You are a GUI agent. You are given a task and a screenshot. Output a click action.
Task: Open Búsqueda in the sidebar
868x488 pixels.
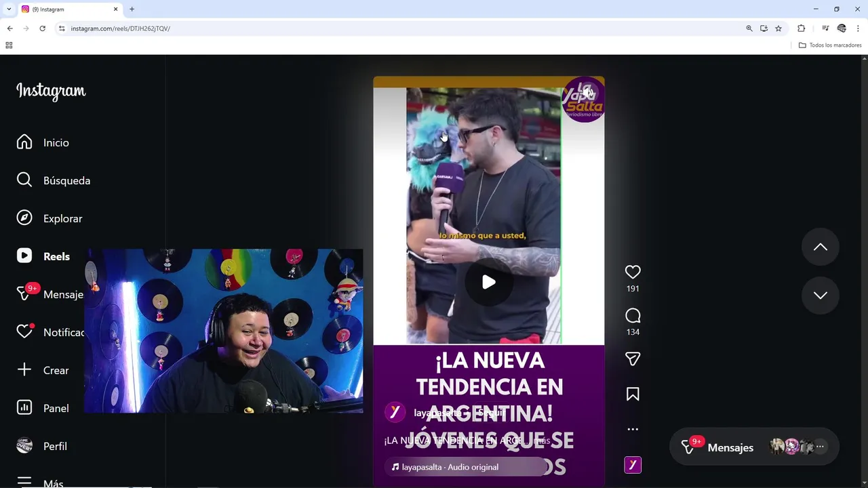(53, 180)
